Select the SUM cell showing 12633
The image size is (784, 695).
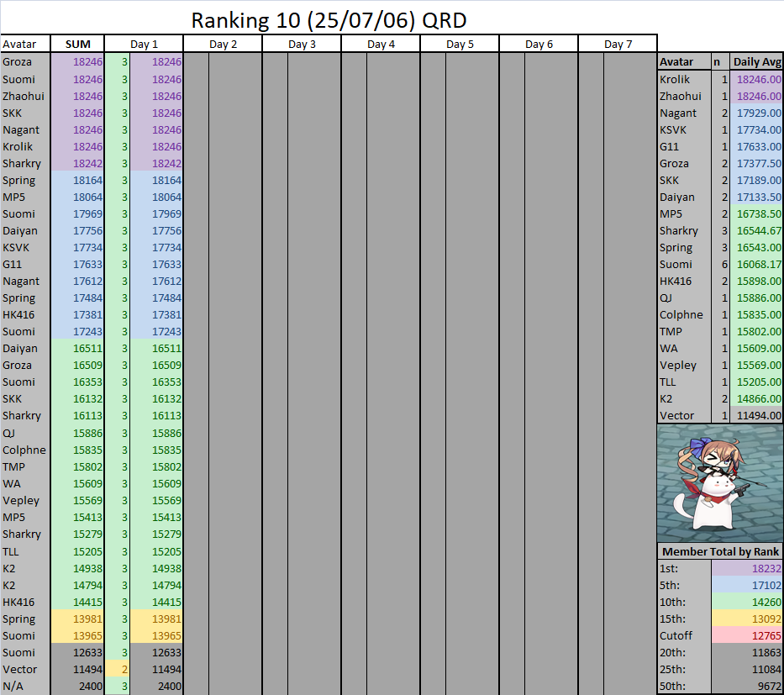(x=77, y=652)
